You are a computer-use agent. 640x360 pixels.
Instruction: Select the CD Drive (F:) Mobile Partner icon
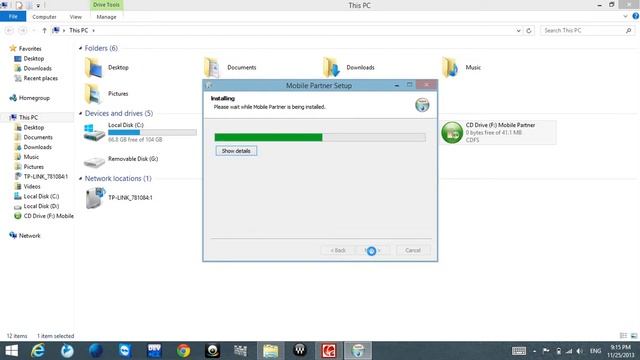point(452,132)
